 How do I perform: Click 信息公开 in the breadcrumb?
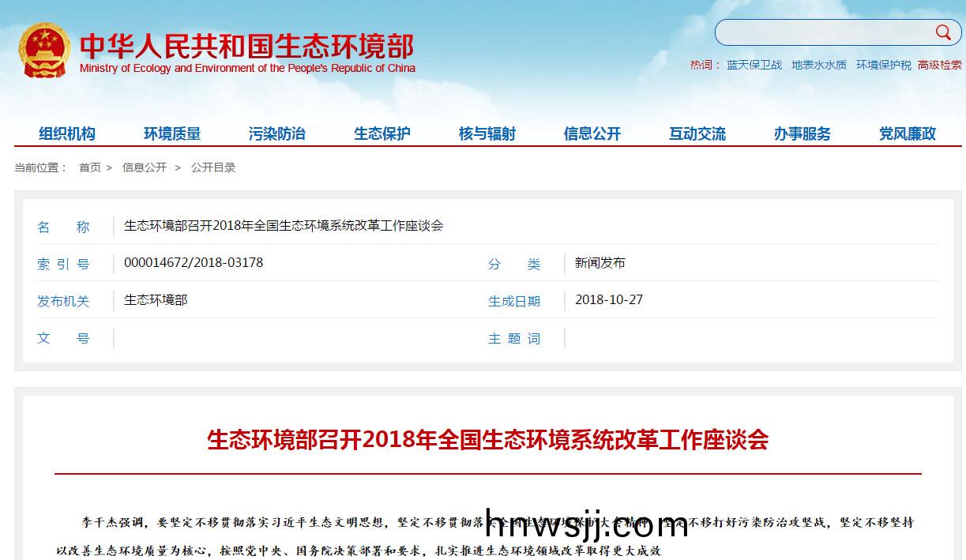tap(145, 167)
